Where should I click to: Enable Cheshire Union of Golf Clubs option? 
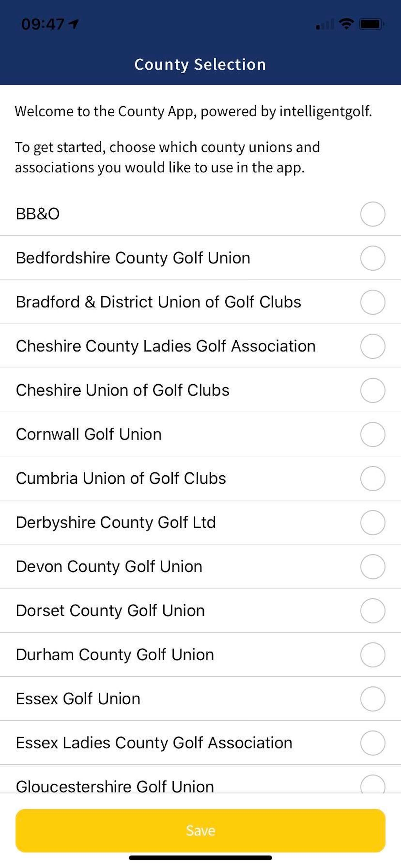tap(372, 390)
